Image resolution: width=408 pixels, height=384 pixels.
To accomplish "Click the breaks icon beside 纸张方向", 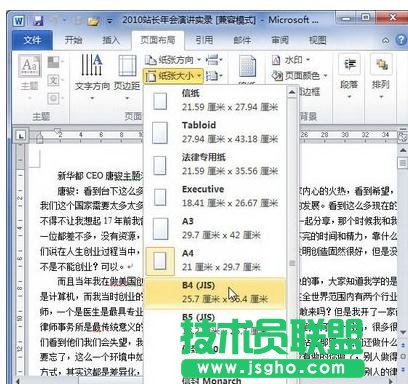I will click(214, 60).
